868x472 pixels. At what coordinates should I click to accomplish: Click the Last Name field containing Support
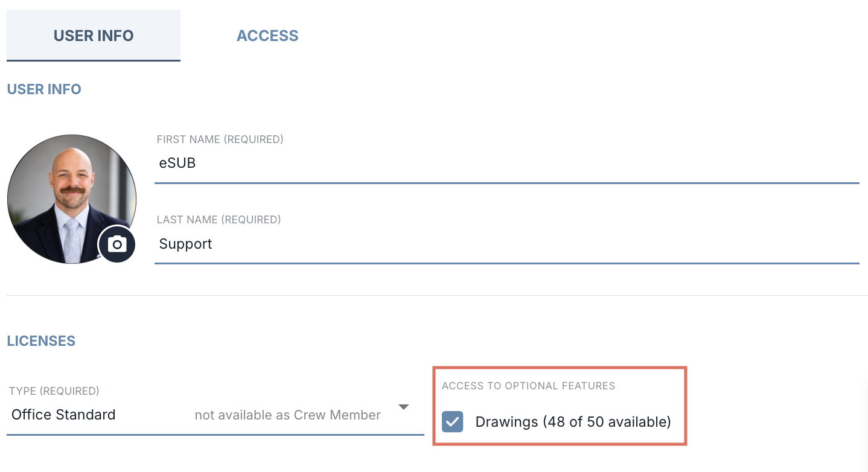[507, 244]
